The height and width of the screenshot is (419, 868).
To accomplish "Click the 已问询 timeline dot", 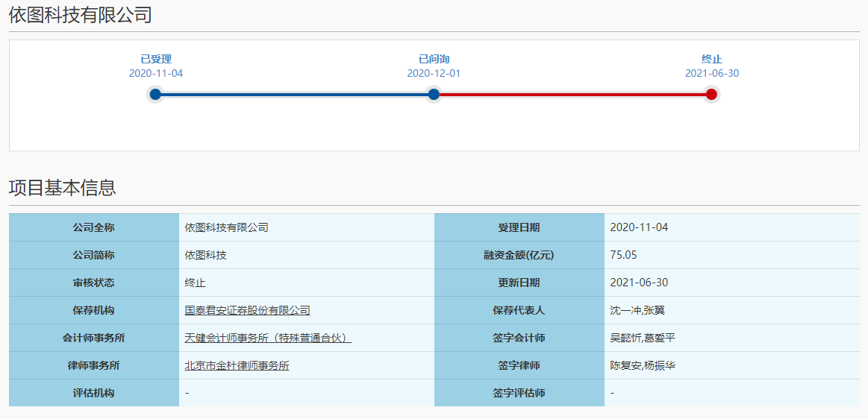I will 434,95.
